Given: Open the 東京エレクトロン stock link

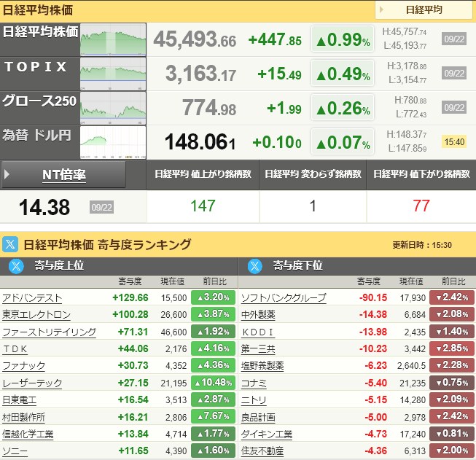Looking at the screenshot, I should pyautogui.click(x=36, y=315).
